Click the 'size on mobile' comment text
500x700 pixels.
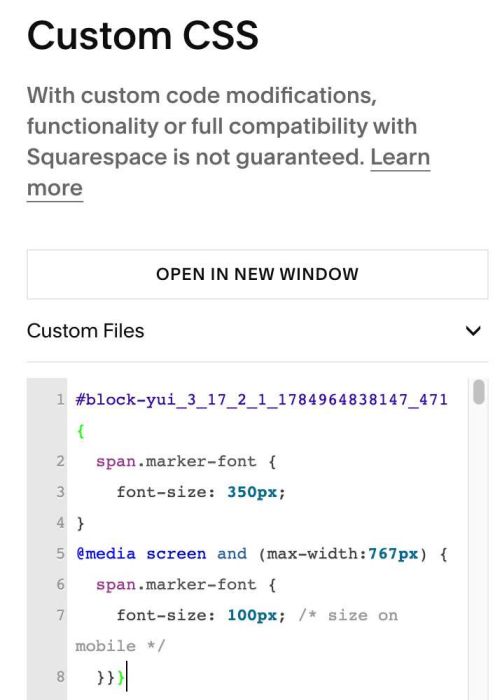coord(237,630)
